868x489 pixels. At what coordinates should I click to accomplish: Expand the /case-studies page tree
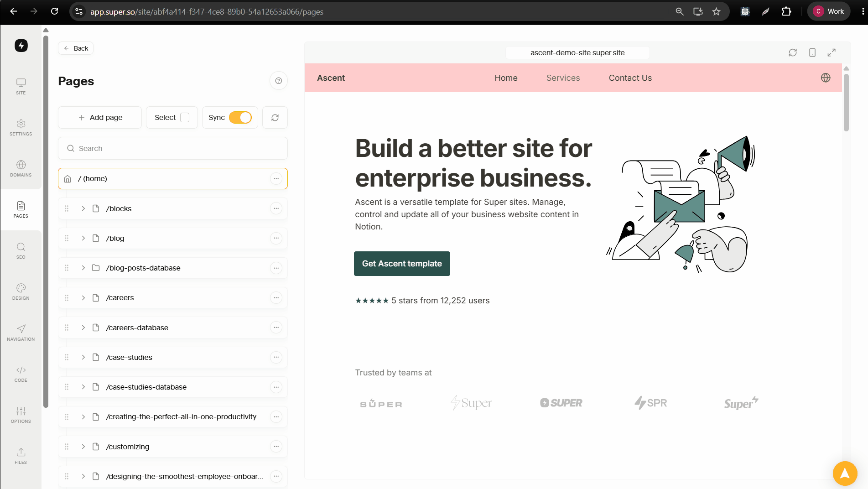[x=83, y=357]
